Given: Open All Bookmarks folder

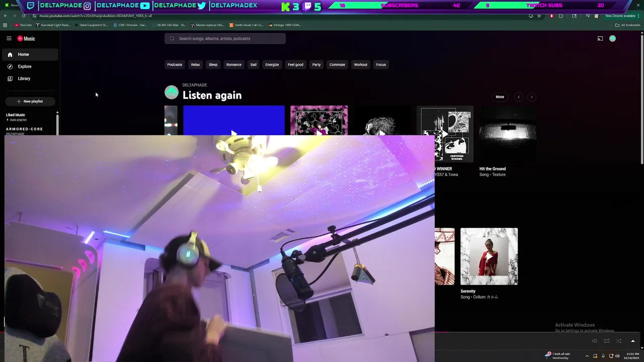Looking at the screenshot, I should click(x=628, y=25).
